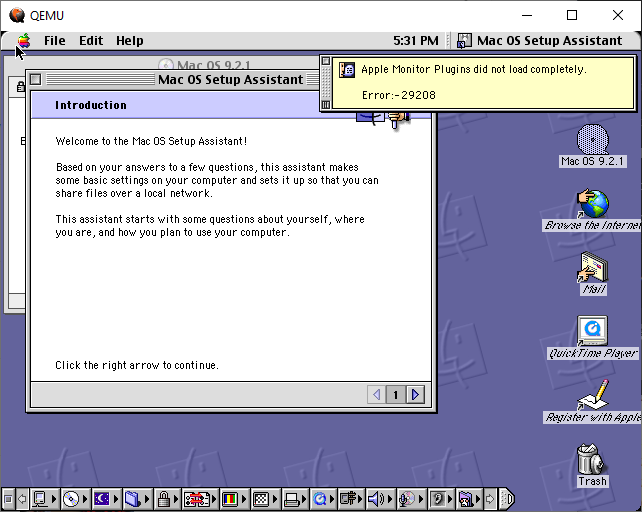Click the control strip close box at left

pos(9,498)
